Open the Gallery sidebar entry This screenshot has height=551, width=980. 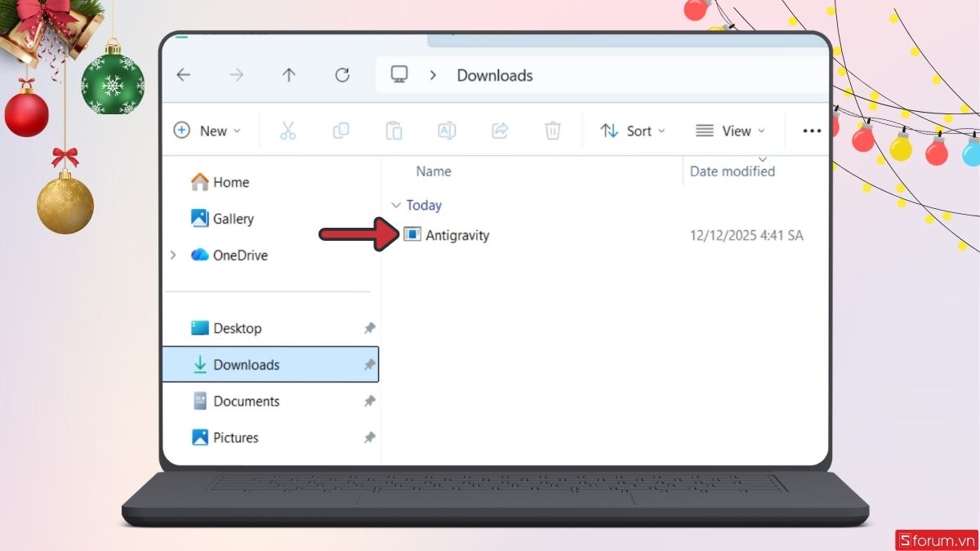[232, 218]
